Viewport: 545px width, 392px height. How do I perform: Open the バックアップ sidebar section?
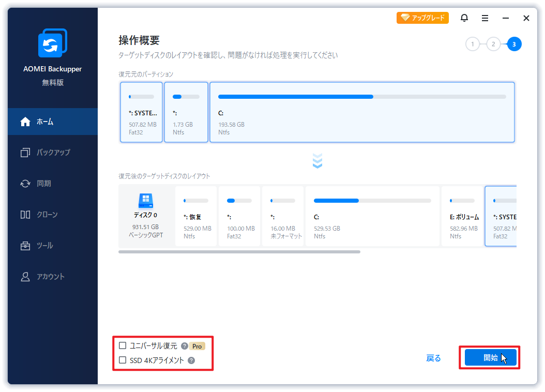click(x=53, y=153)
